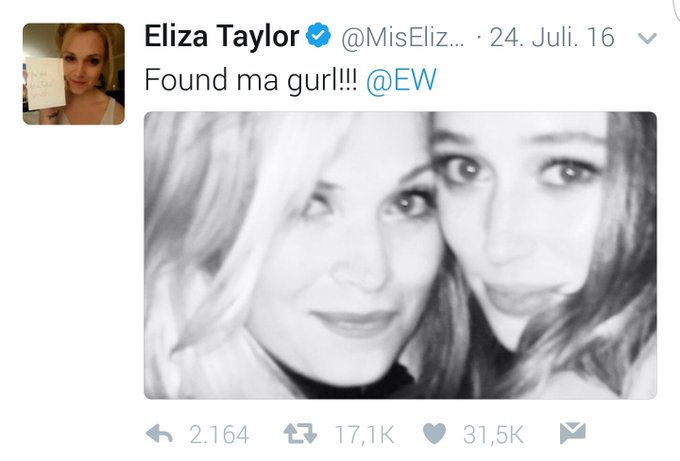Open tweet options with the chevron arrow

pos(647,39)
